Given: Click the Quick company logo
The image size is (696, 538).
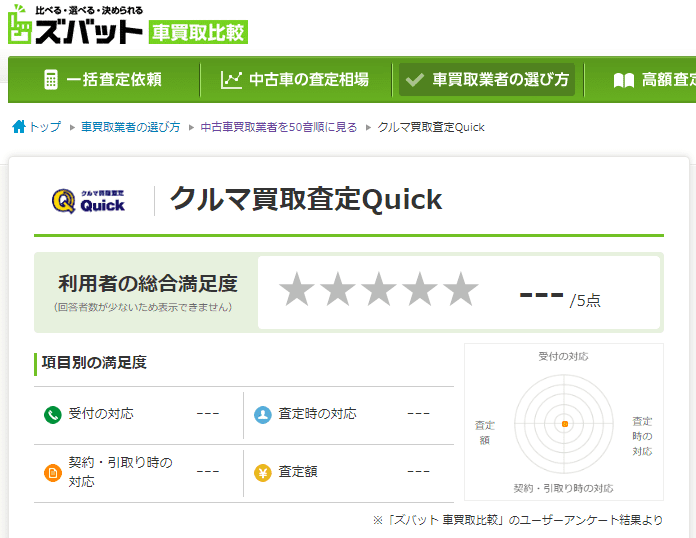Looking at the screenshot, I should (89, 201).
